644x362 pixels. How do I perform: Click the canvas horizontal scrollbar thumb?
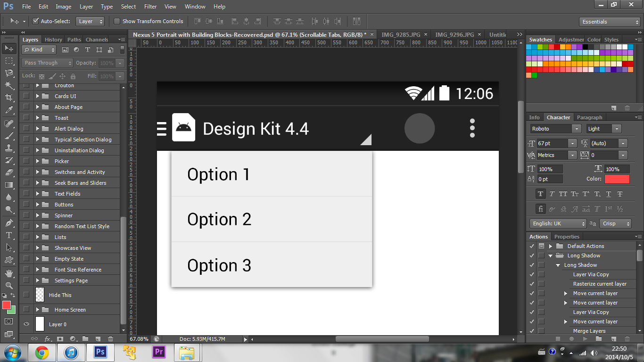click(382, 339)
